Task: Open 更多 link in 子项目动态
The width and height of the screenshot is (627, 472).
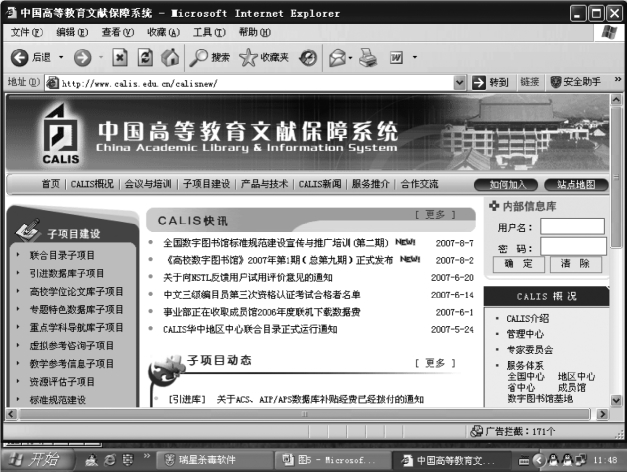Action: click(435, 363)
